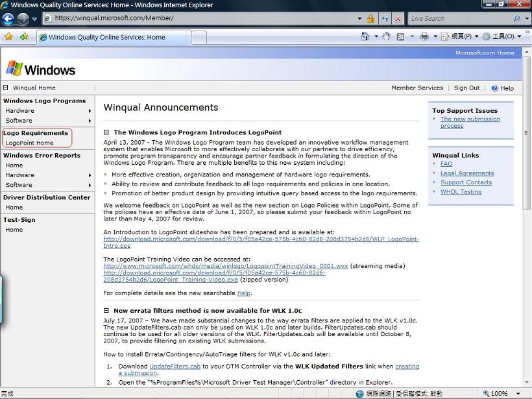Expand the toolbar overflow chevron

point(527,32)
